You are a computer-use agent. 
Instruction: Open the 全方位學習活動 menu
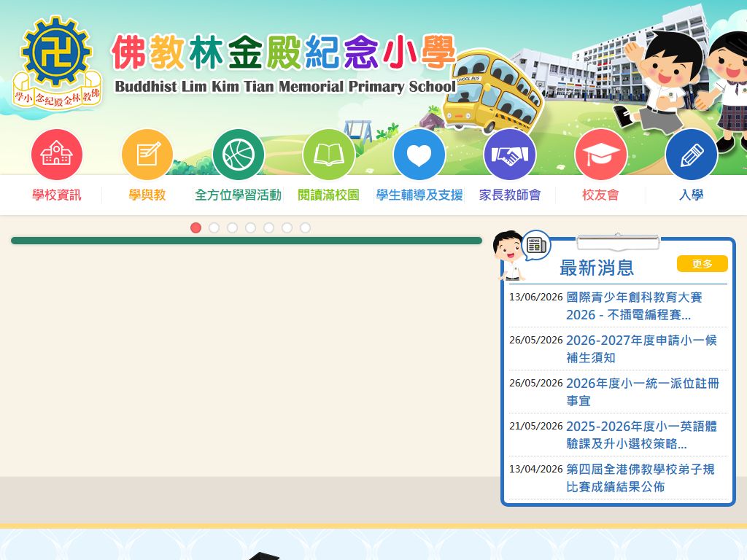[239, 195]
